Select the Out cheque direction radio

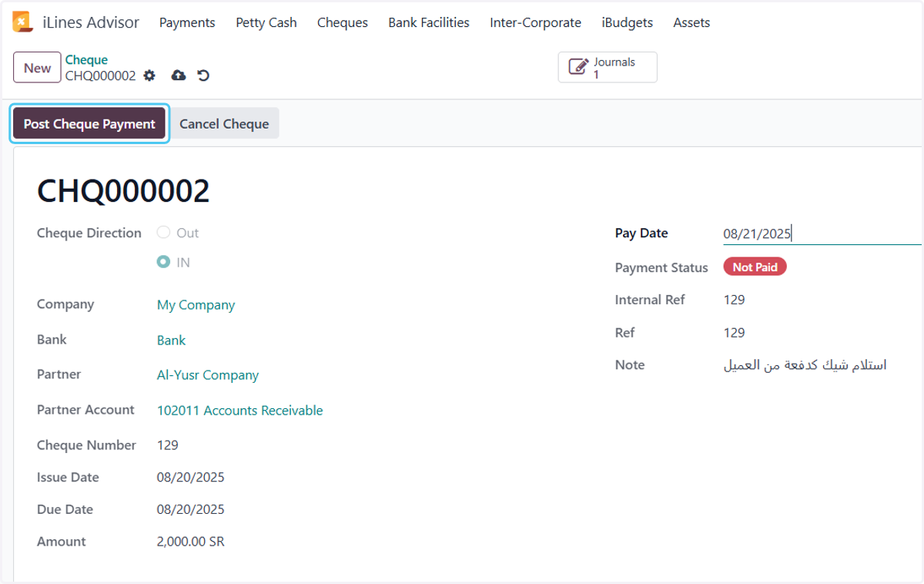(x=163, y=233)
